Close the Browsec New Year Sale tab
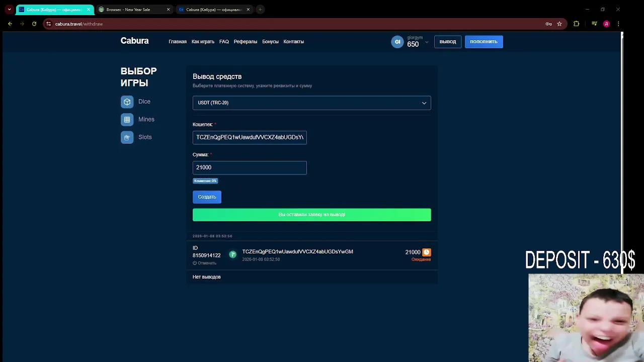 [168, 10]
